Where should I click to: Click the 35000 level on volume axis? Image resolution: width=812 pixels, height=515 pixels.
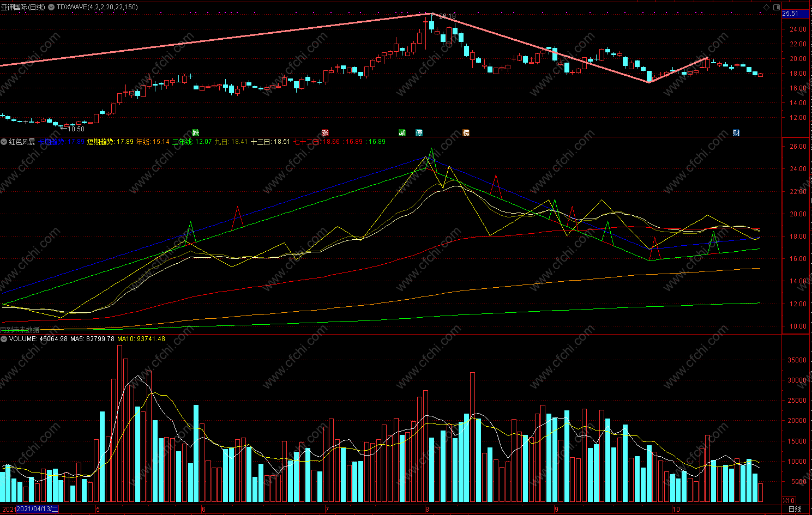797,360
